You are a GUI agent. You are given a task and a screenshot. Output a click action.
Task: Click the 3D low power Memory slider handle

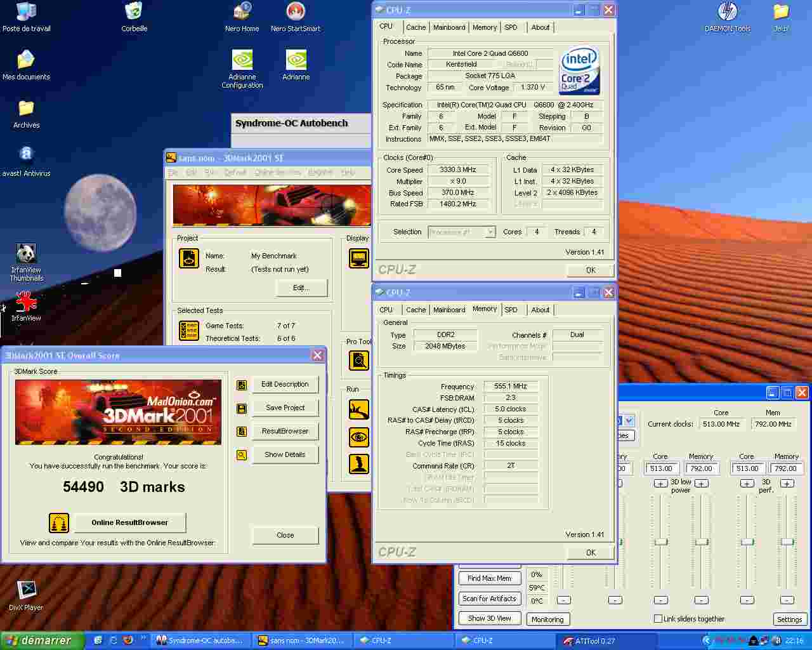(x=702, y=541)
